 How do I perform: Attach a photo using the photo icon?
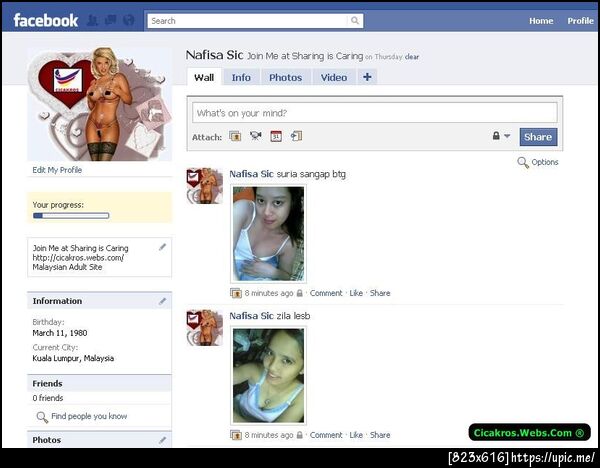235,136
